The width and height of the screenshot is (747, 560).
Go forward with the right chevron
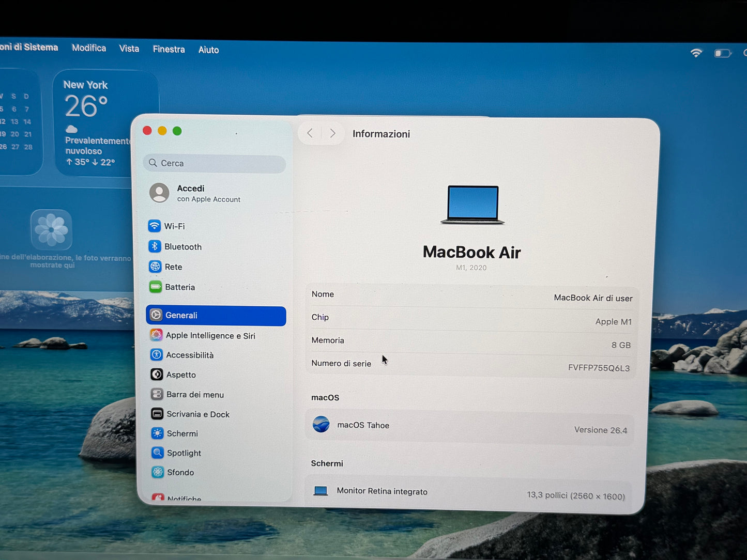pos(333,133)
